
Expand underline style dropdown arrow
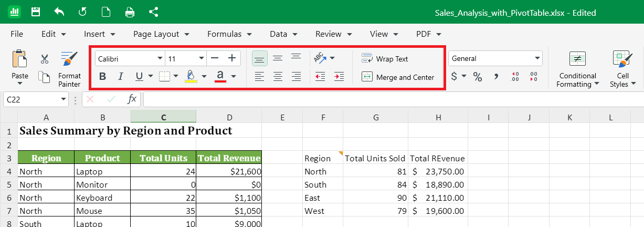coord(150,77)
